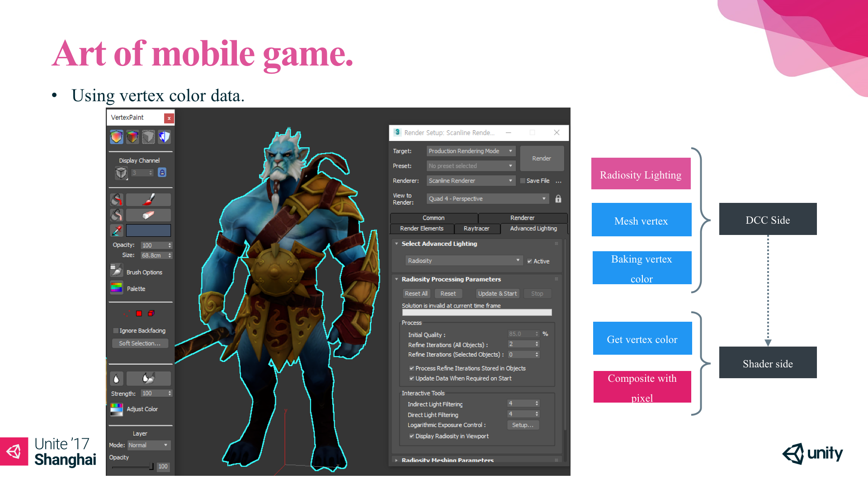Select the vertex Paint brush tool
868x488 pixels.
[x=148, y=199]
